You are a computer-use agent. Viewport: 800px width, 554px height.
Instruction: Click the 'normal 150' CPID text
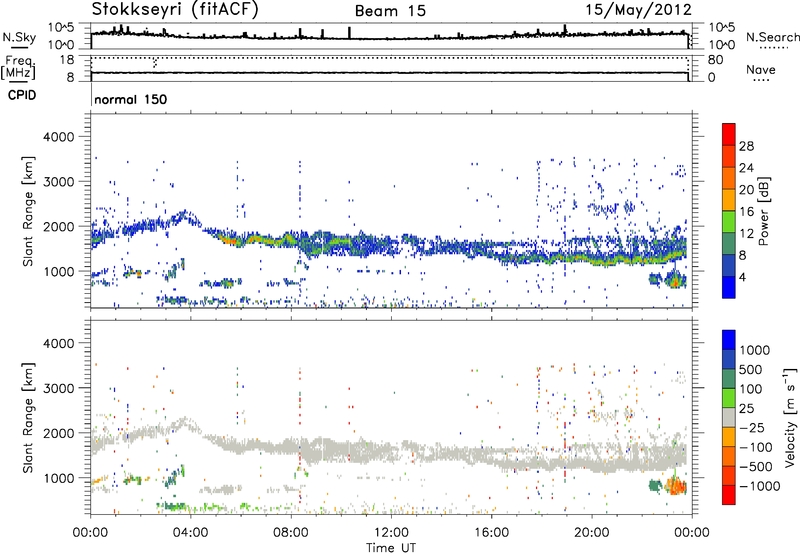coord(131,99)
